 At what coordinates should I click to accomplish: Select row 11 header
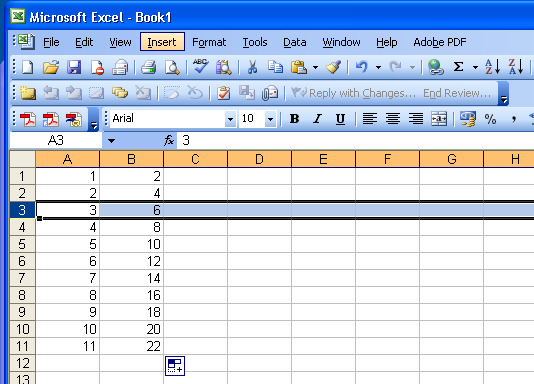[22, 346]
